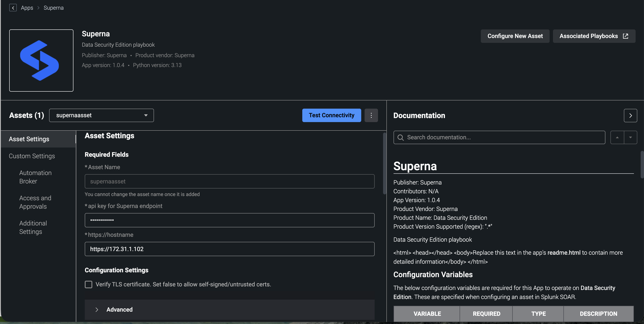Click the external link icon on Associated Playbooks

click(x=626, y=36)
